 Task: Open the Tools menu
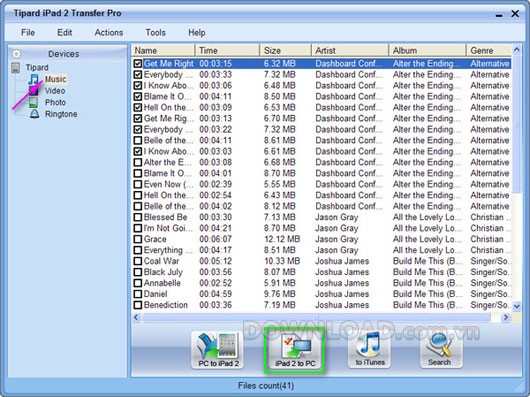155,32
